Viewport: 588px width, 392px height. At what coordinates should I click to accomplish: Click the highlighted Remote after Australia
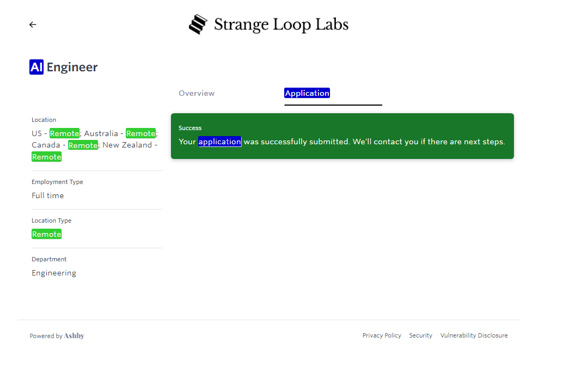pyautogui.click(x=140, y=133)
